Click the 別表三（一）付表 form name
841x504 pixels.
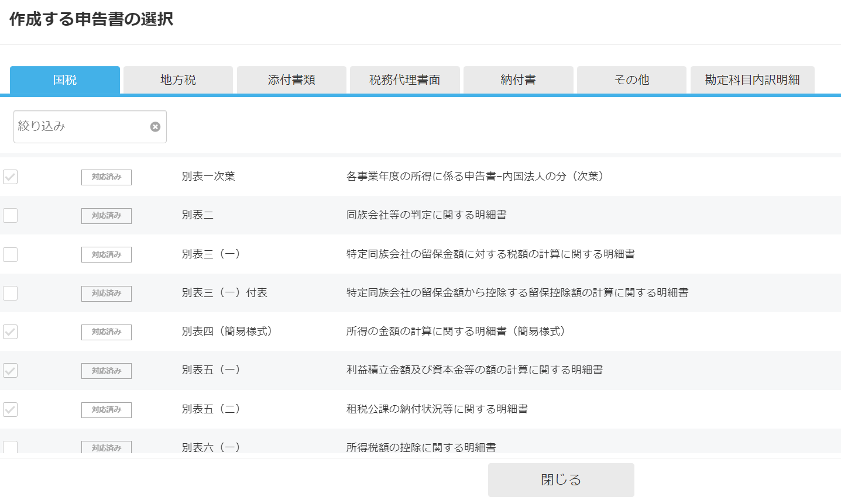(x=225, y=293)
